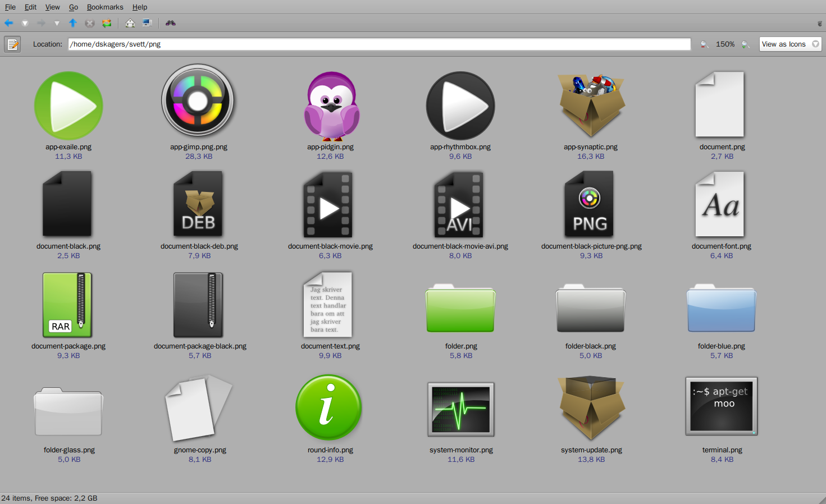Select gnome-copy.png icon
826x504 pixels.
tap(199, 408)
